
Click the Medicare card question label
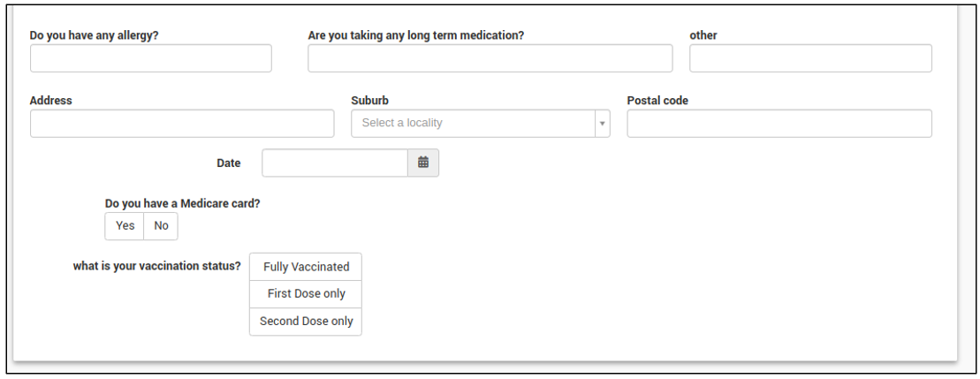click(x=182, y=203)
